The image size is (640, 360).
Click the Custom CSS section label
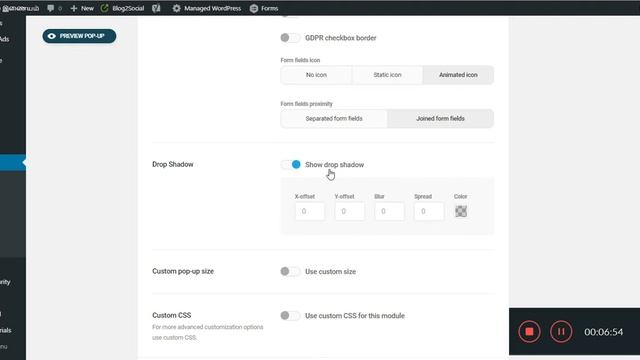pyautogui.click(x=171, y=315)
